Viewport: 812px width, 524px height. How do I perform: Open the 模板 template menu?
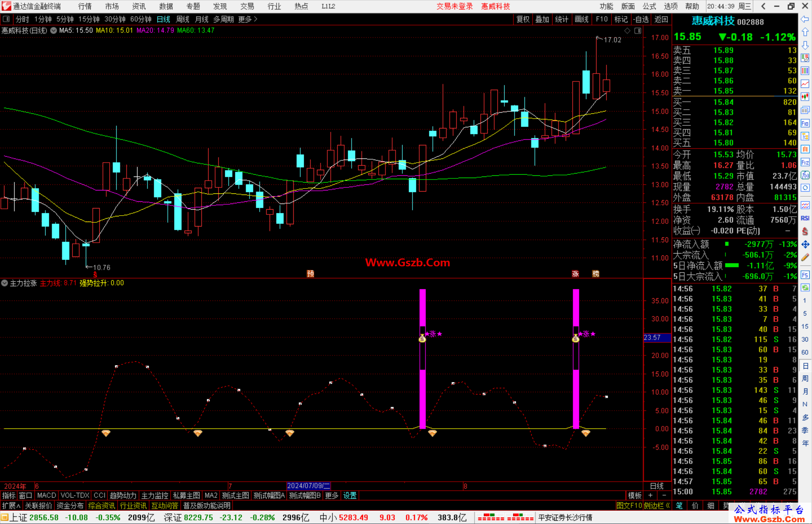[635, 495]
